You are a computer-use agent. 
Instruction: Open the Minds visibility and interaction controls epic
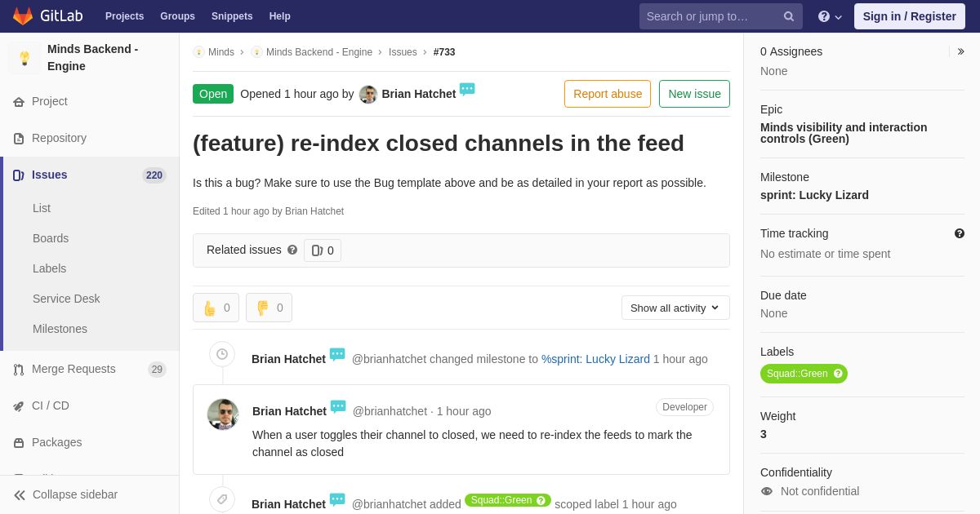(844, 133)
